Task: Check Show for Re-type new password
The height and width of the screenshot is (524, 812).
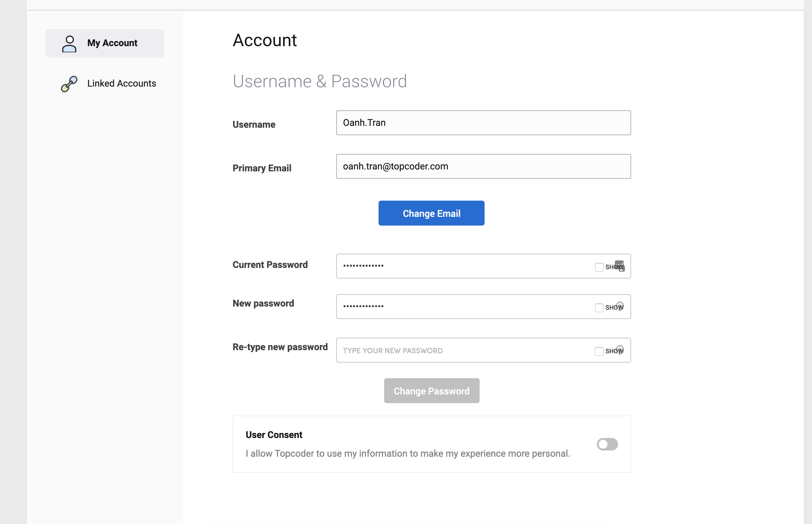Action: (599, 351)
